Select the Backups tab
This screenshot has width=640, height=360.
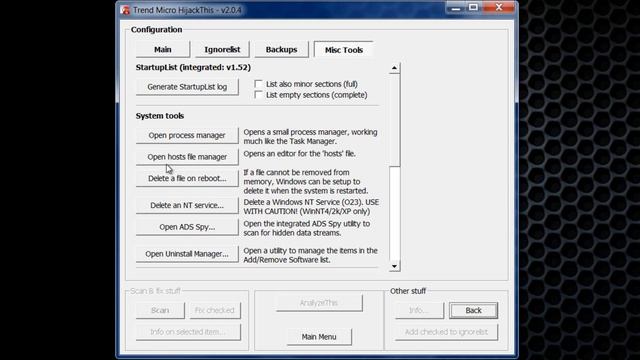281,49
